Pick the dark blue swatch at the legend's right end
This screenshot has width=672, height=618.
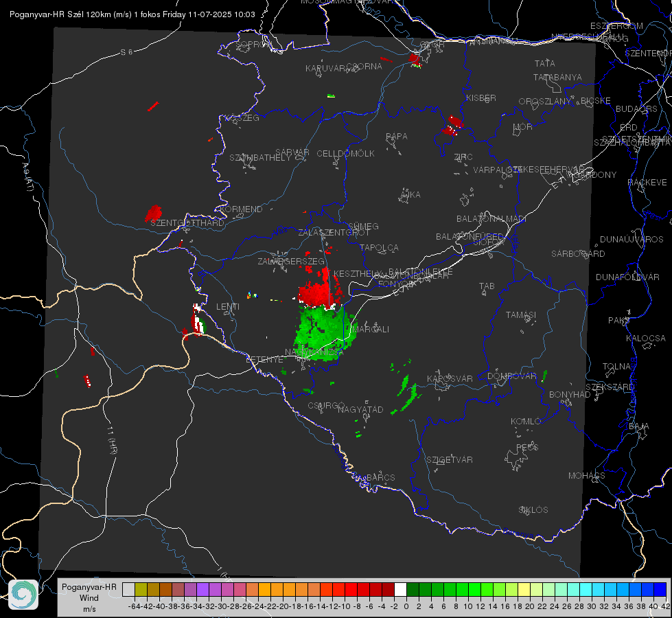pos(660,590)
